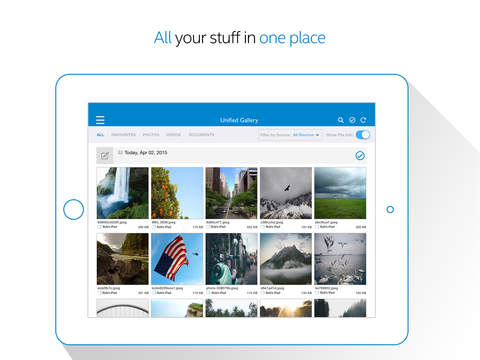Check the box under the American flag photo
Image resolution: width=480 pixels, height=360 pixels.
pyautogui.click(x=154, y=293)
